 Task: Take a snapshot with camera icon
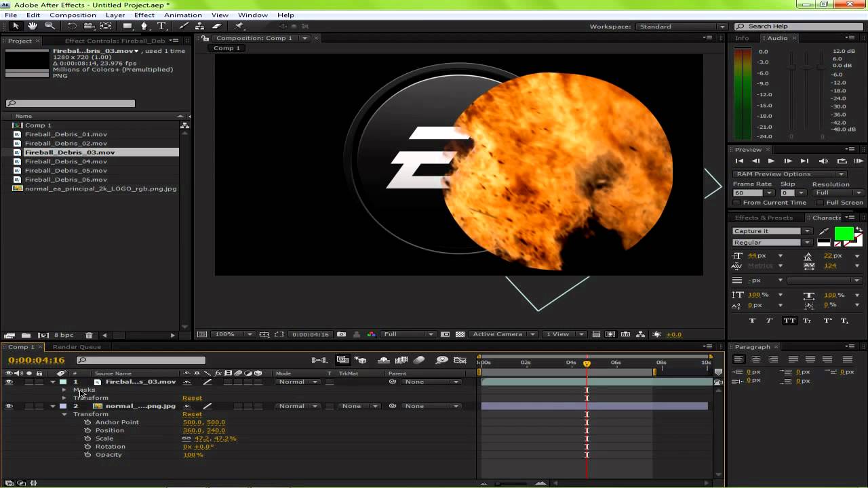click(x=341, y=334)
